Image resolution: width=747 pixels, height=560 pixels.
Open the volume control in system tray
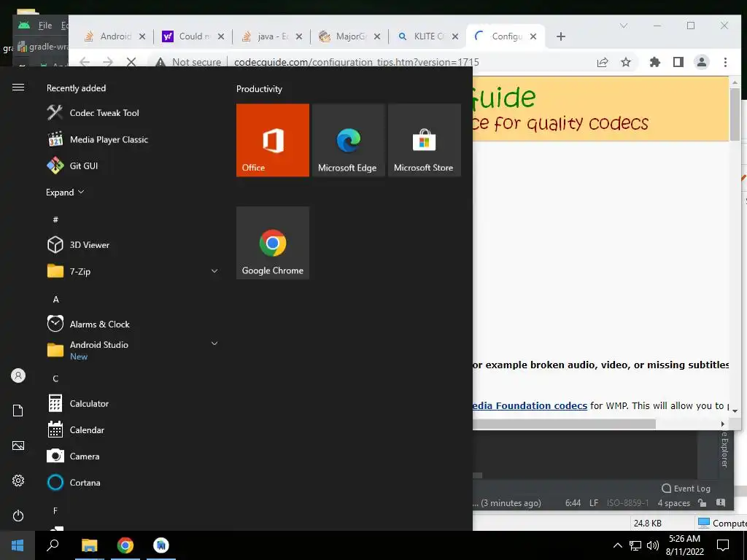point(653,545)
